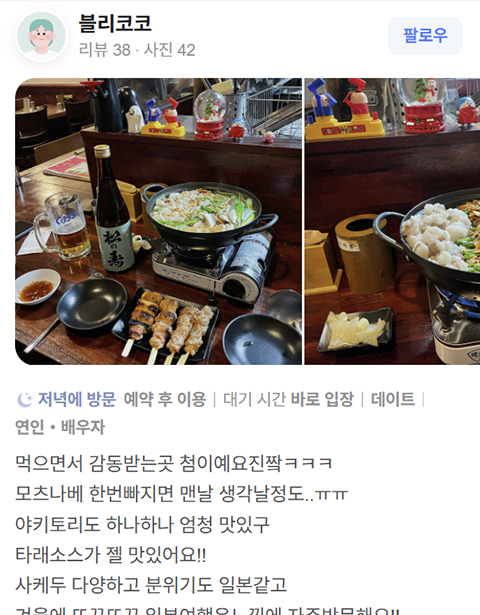Select the 대기 시간 바로 입장 tag
The height and width of the screenshot is (615, 480).
[x=289, y=399]
